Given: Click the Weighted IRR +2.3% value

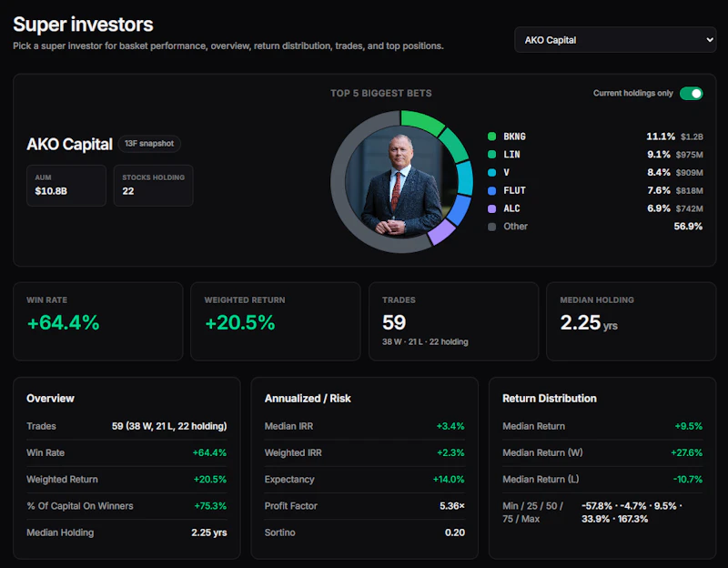Looking at the screenshot, I should click(x=450, y=452).
